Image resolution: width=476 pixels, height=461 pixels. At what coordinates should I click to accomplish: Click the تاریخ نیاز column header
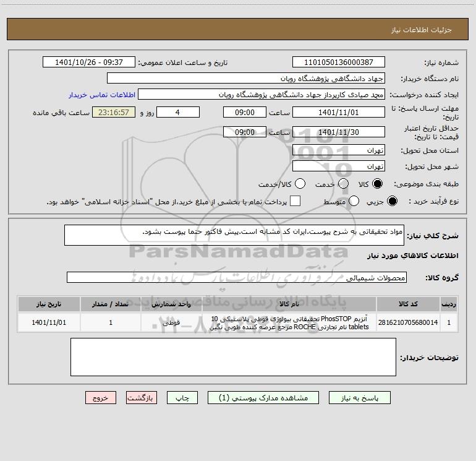(49, 304)
